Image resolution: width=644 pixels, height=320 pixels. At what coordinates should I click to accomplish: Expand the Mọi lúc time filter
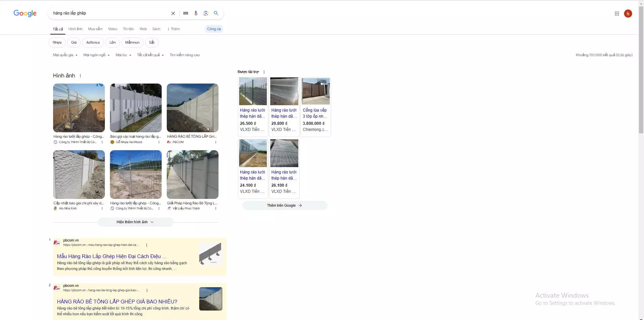[123, 55]
